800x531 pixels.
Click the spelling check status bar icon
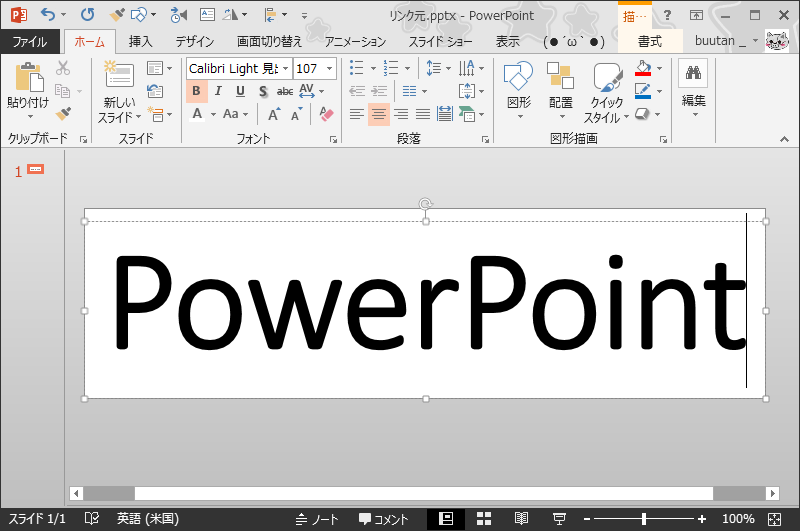click(x=92, y=519)
